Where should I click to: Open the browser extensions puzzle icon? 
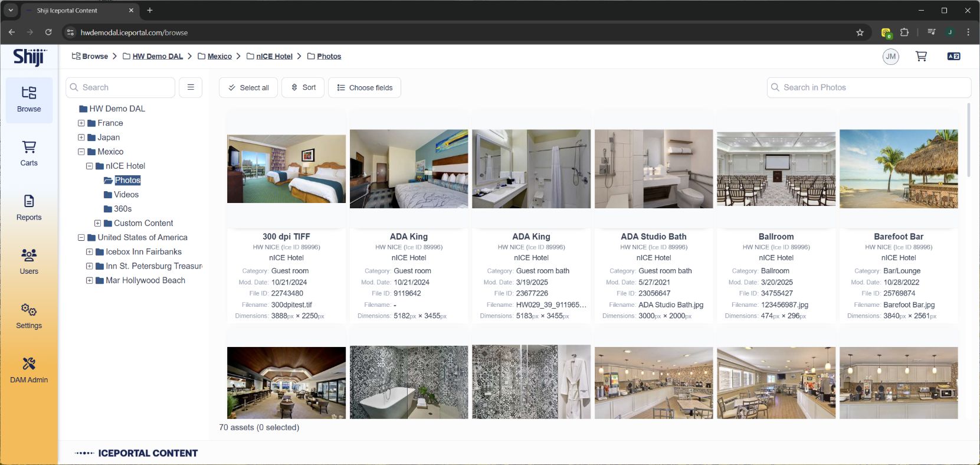[904, 32]
